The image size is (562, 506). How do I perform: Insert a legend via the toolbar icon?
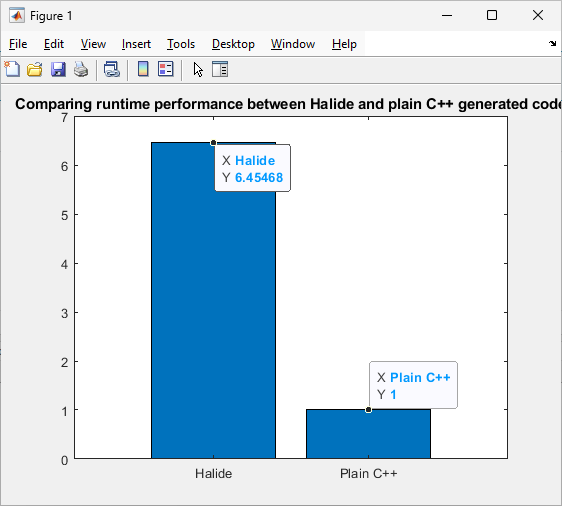tap(166, 69)
